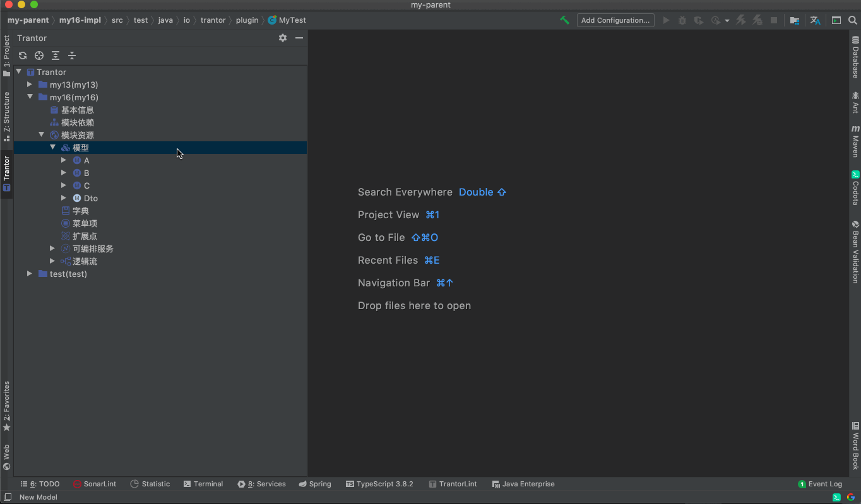861x504 pixels.
Task: Open the TrantorLint bottom tab
Action: click(x=453, y=484)
